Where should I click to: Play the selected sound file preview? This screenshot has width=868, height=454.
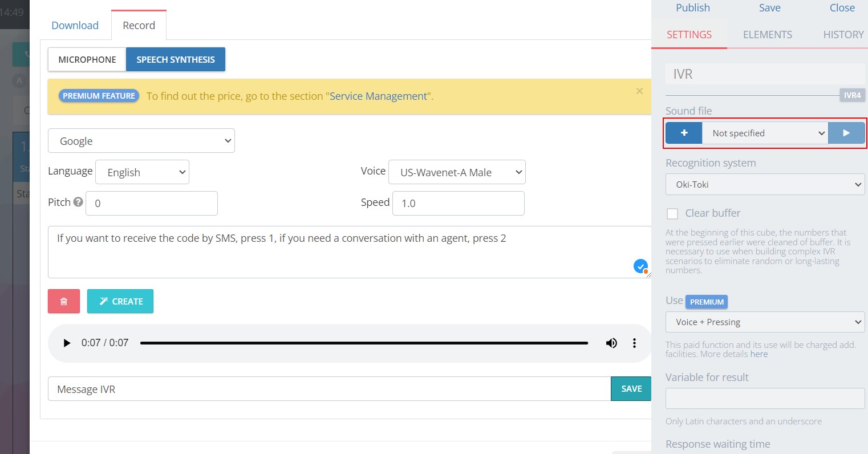coord(846,132)
